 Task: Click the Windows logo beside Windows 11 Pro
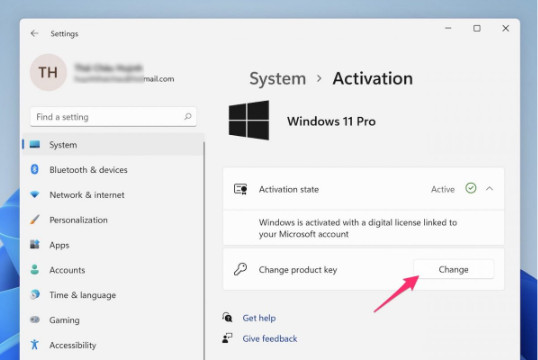click(249, 120)
